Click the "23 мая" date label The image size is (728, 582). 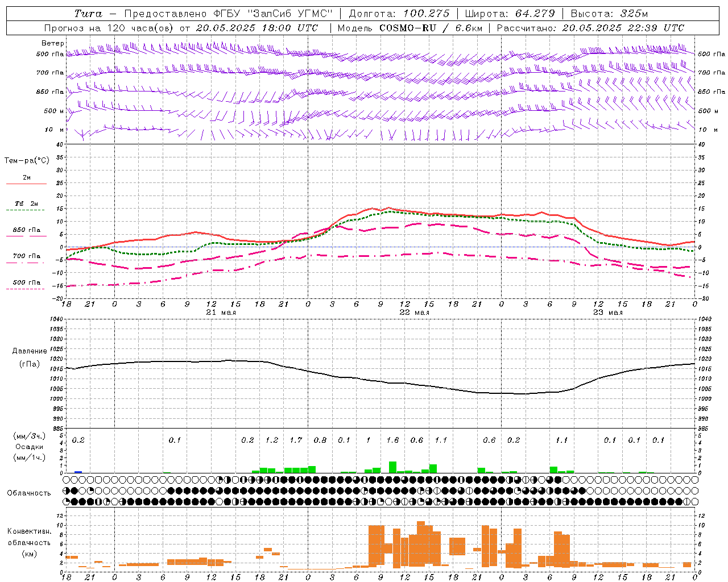click(607, 313)
